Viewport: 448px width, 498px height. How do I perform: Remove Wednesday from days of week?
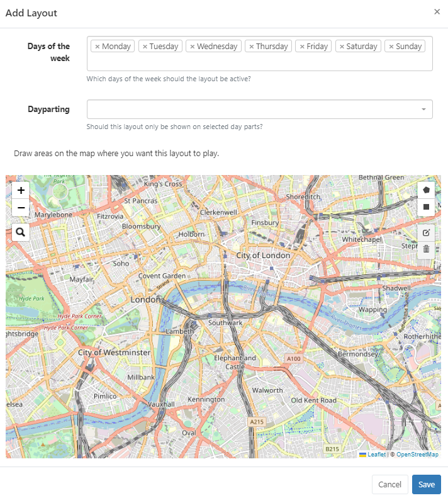click(x=193, y=47)
